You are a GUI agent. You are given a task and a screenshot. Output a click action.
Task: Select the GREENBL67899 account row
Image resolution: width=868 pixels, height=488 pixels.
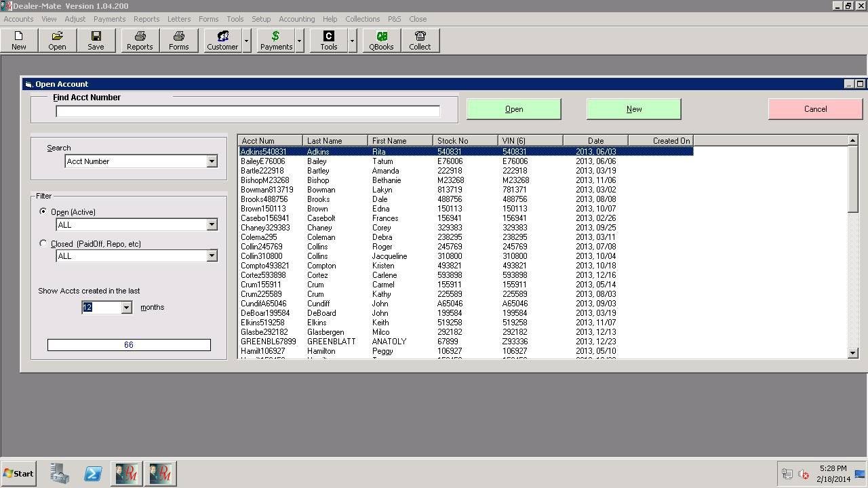[x=465, y=342]
